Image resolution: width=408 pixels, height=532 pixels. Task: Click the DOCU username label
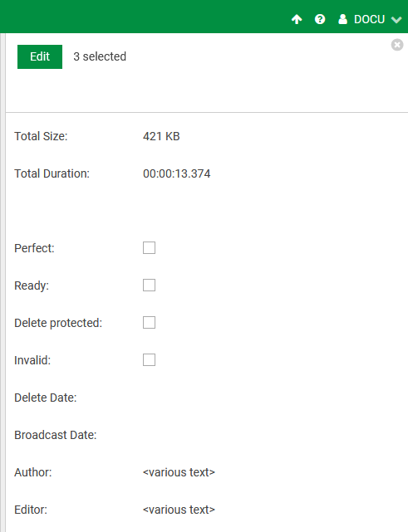pyautogui.click(x=369, y=19)
